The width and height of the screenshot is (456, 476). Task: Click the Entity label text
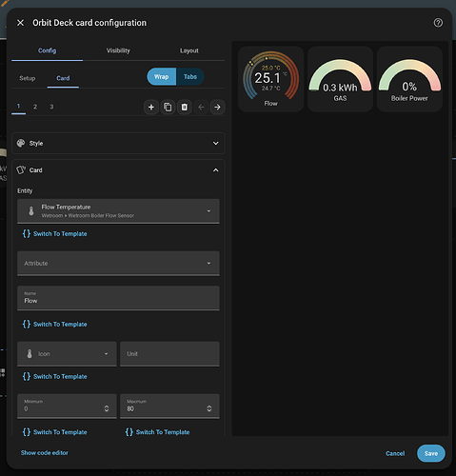(25, 190)
